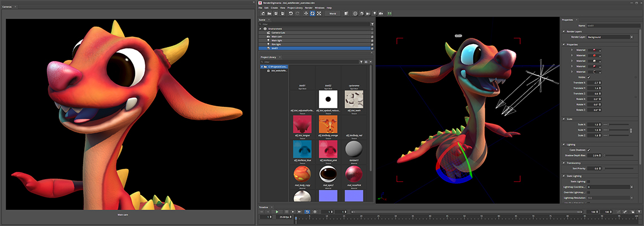
Task: Uncheck the Visible checkbox in Properties
Action: (589, 77)
